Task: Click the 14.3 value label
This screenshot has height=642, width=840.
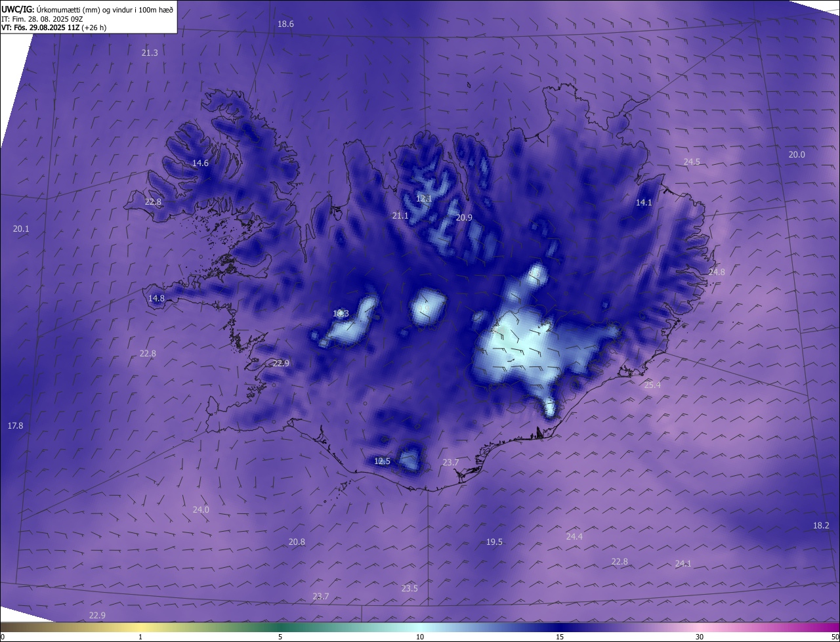Action: point(341,313)
